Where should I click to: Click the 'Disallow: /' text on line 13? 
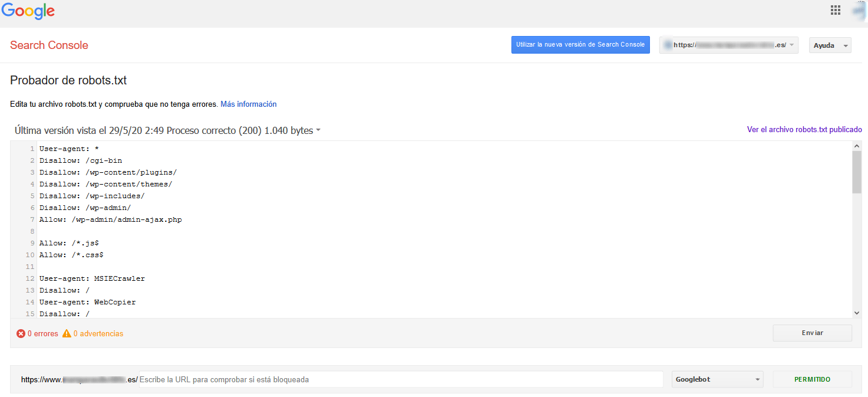coord(64,290)
